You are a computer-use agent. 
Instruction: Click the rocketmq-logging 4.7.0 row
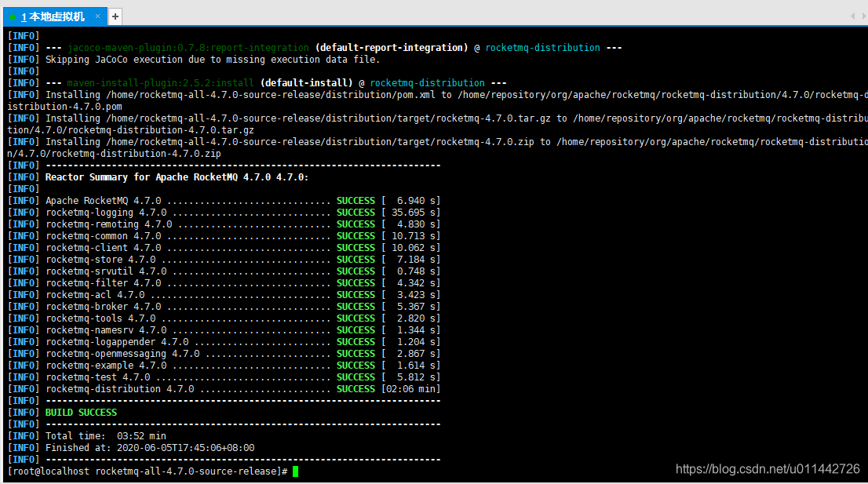(224, 213)
